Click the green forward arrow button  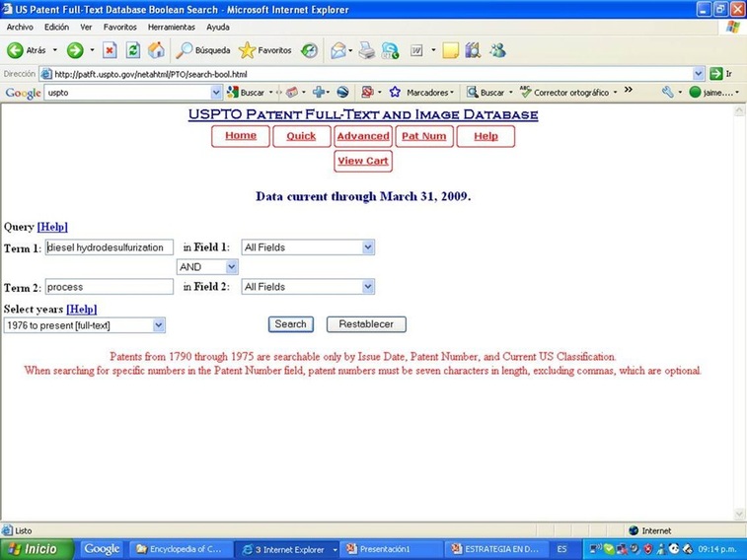75,50
